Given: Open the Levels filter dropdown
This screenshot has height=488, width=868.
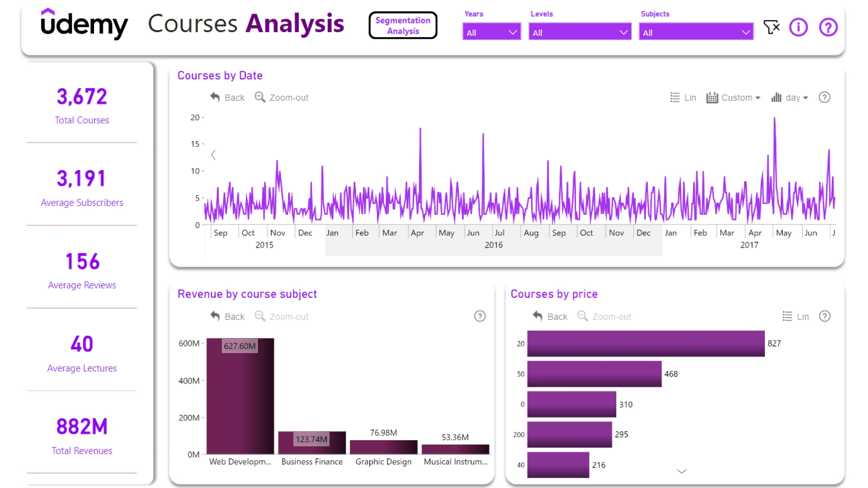Looking at the screenshot, I should [x=580, y=32].
